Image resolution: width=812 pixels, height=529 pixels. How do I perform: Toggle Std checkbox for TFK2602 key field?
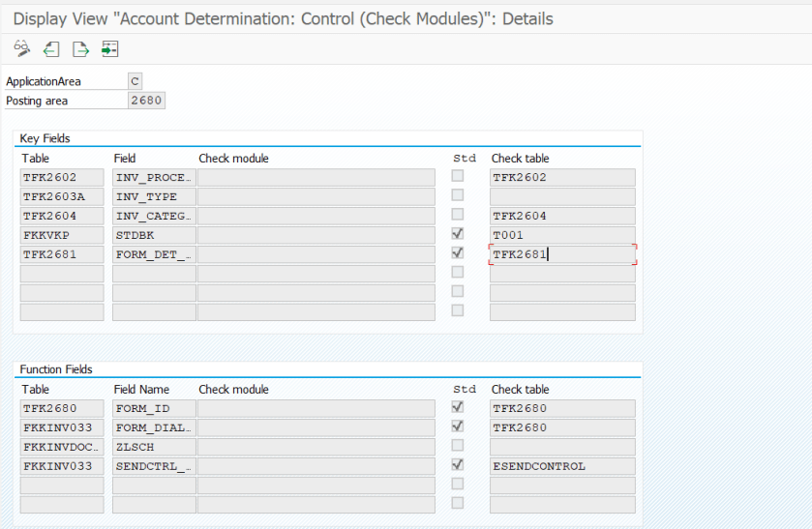pyautogui.click(x=458, y=176)
